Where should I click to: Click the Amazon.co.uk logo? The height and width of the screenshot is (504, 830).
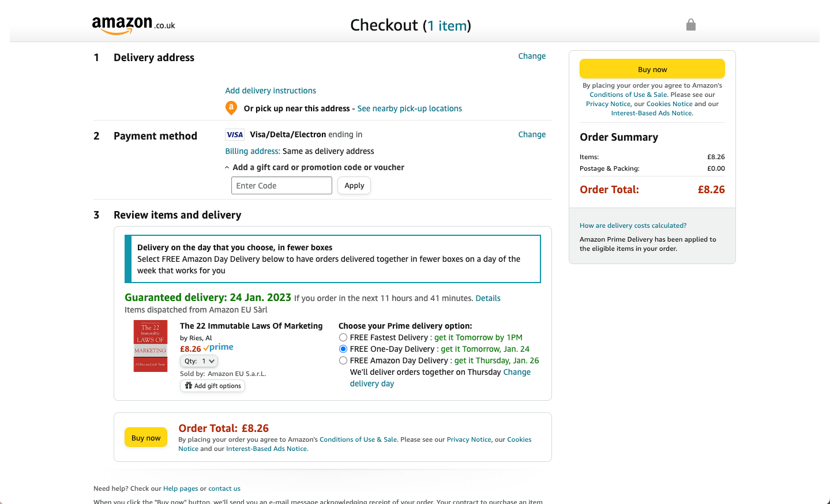pyautogui.click(x=133, y=25)
